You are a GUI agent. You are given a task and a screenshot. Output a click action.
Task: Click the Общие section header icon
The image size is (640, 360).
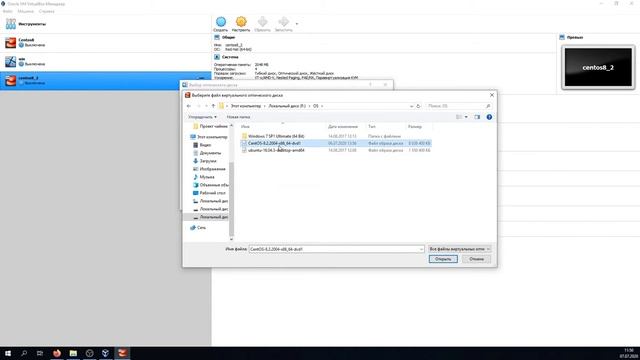[217, 37]
